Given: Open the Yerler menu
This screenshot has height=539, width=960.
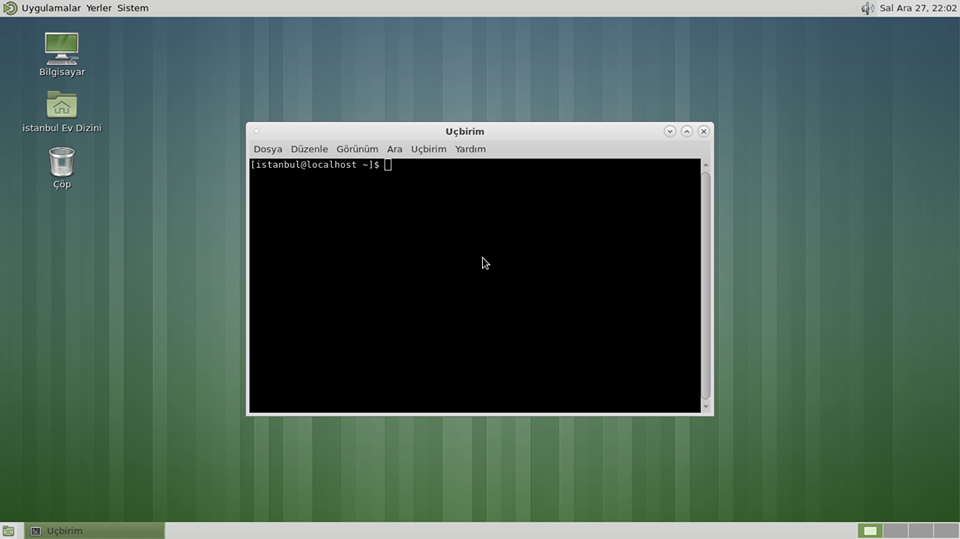Looking at the screenshot, I should 99,8.
